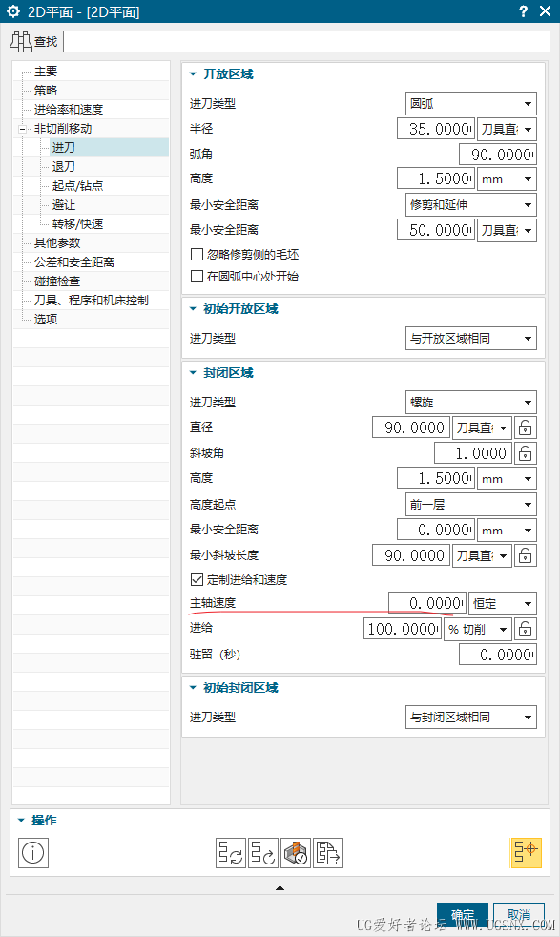The width and height of the screenshot is (560, 937).
Task: Collapse the 封闭区域 section
Action: click(x=193, y=373)
